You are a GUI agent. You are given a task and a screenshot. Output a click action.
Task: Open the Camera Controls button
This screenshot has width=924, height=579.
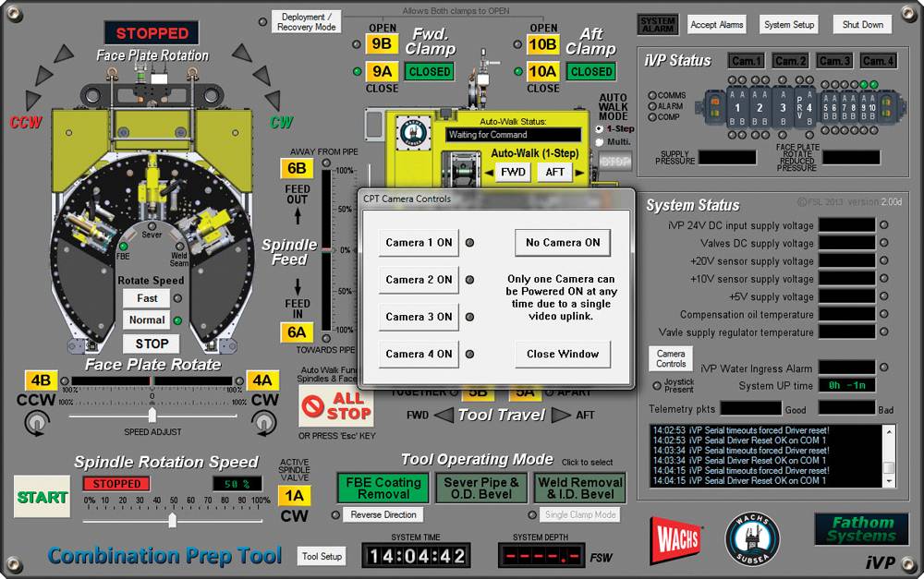coord(671,358)
